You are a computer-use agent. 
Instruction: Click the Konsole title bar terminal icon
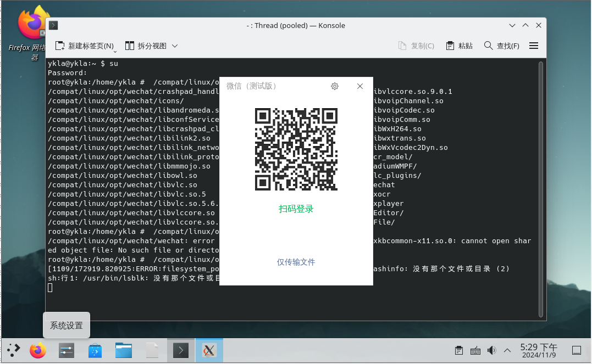click(x=53, y=25)
